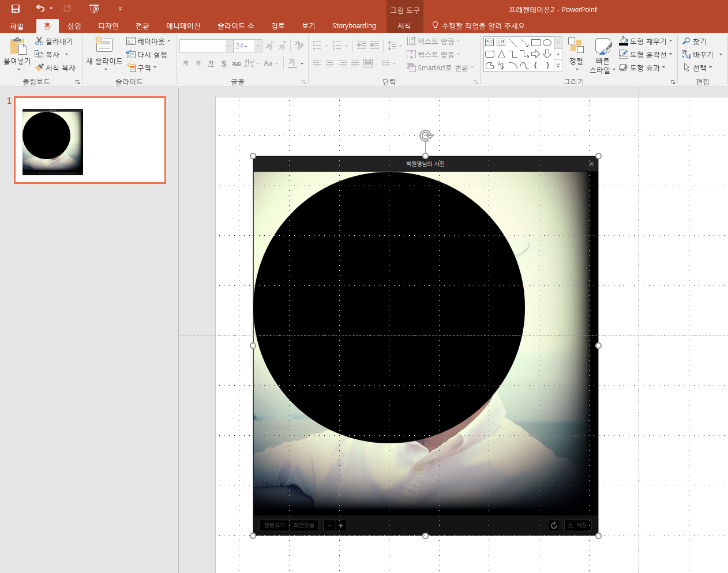Open 빠른 스타일 quick styles gallery
The width and height of the screenshot is (728, 573).
click(602, 55)
